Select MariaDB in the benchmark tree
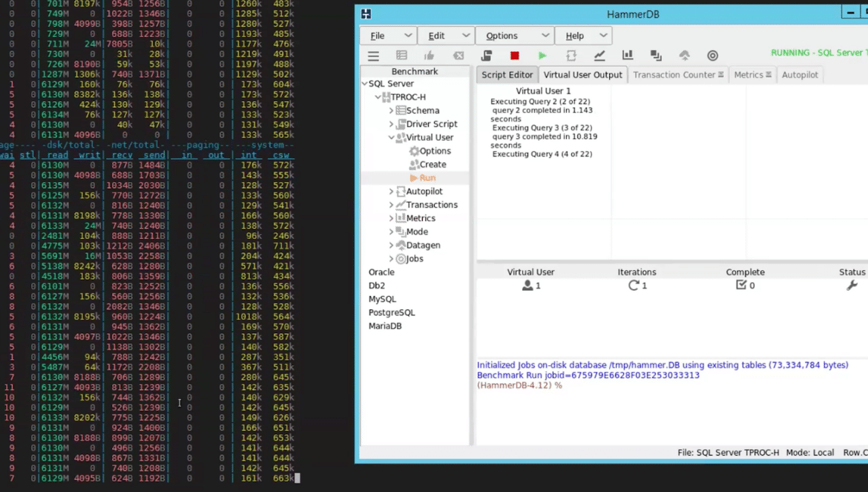868x492 pixels. click(385, 326)
